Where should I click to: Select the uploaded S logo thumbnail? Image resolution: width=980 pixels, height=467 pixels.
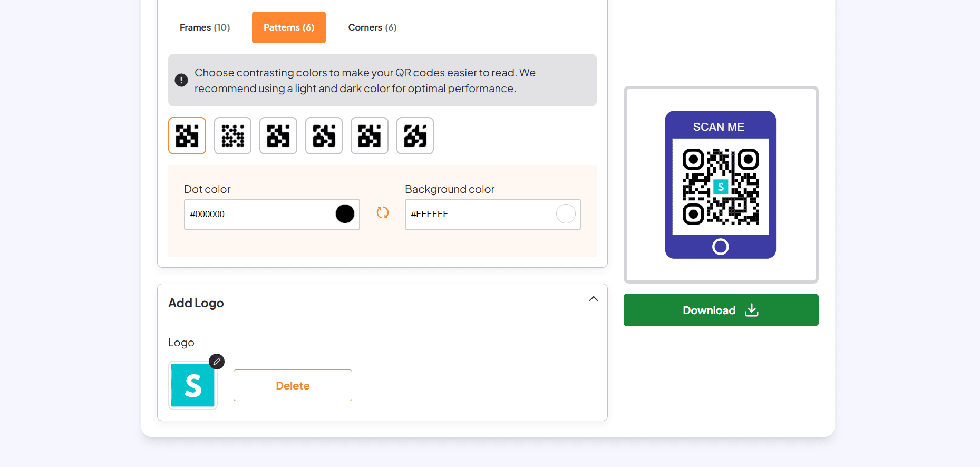tap(192, 385)
